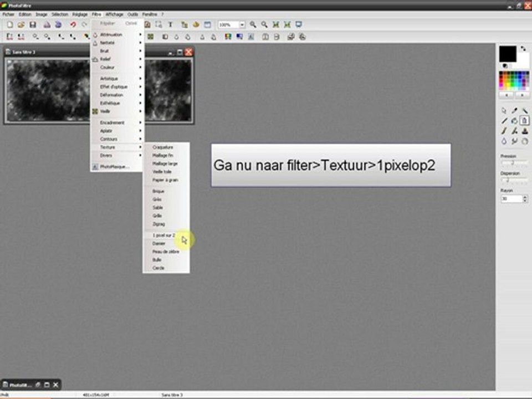Open the 100% zoom level dropdown

point(242,25)
